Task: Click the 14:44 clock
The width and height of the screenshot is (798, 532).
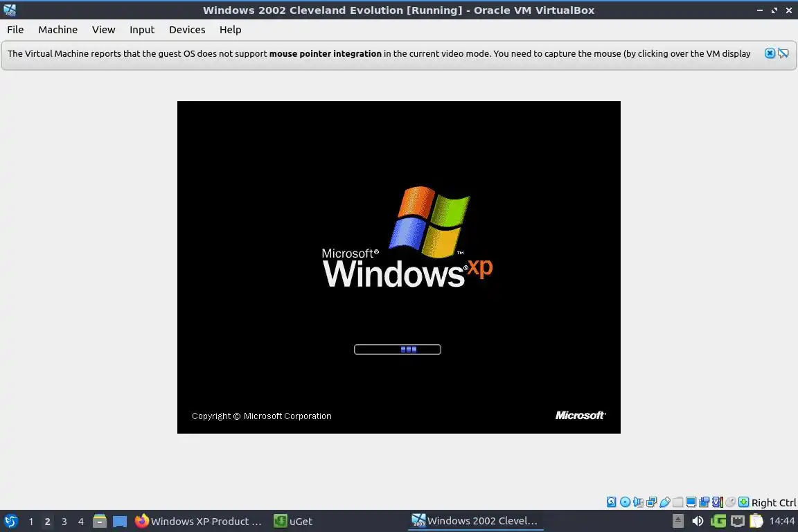Action: tap(781, 521)
